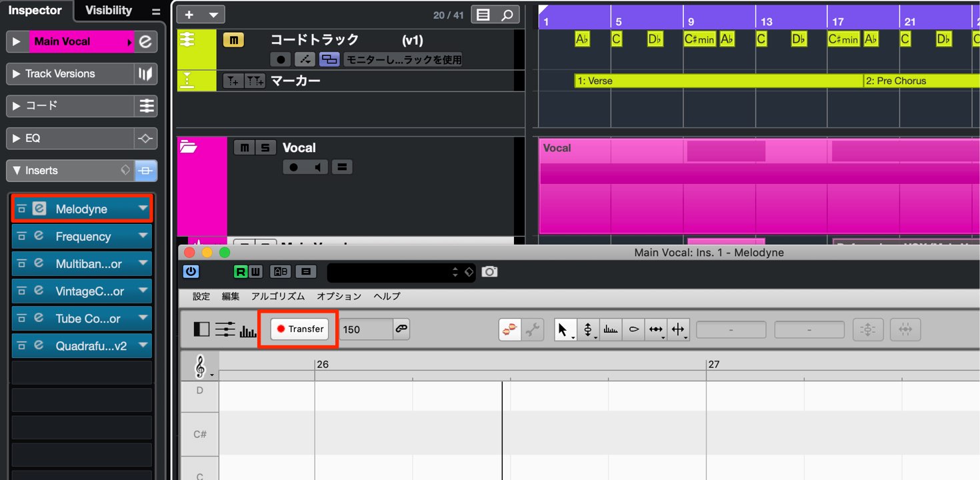Expand the EQ inspector section
This screenshot has height=480, width=980.
(x=17, y=138)
